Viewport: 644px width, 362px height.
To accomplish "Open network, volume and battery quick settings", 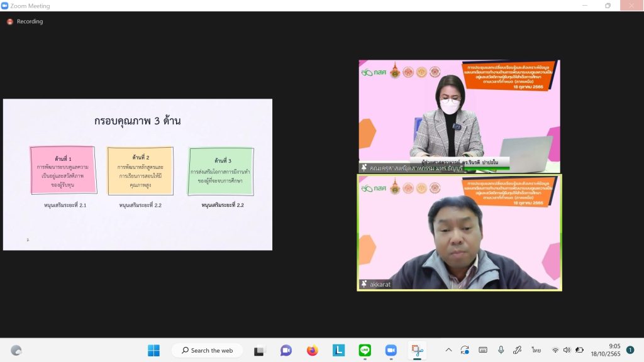I will pos(567,350).
